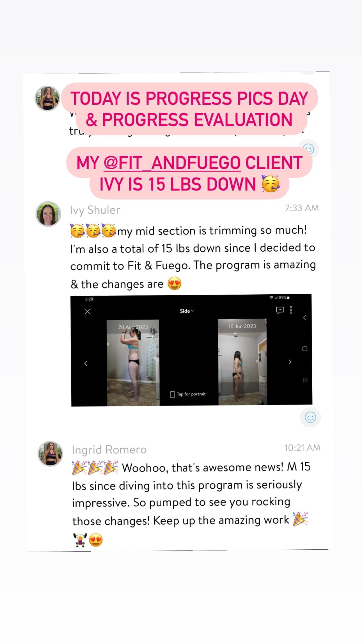Click the Ingrid Romero sender name
This screenshot has height=644, width=362.
coord(109,450)
